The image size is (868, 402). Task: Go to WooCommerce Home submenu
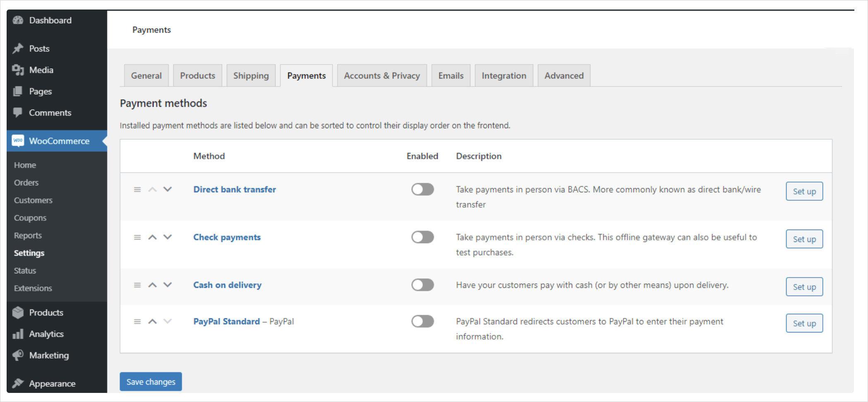pyautogui.click(x=25, y=165)
